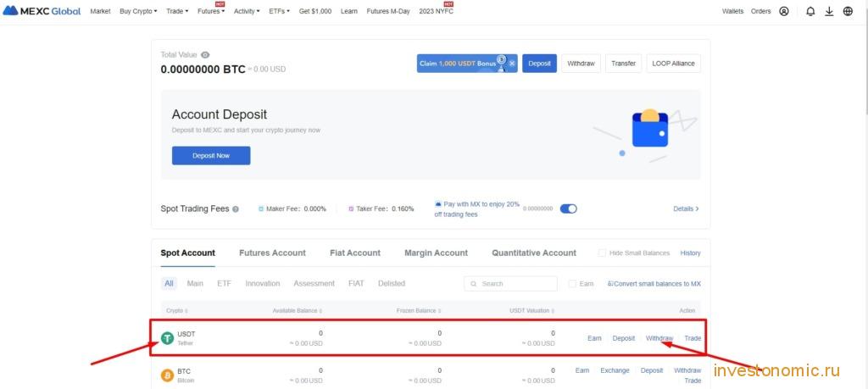Click the Transfer button
This screenshot has width=868, height=389.
623,64
